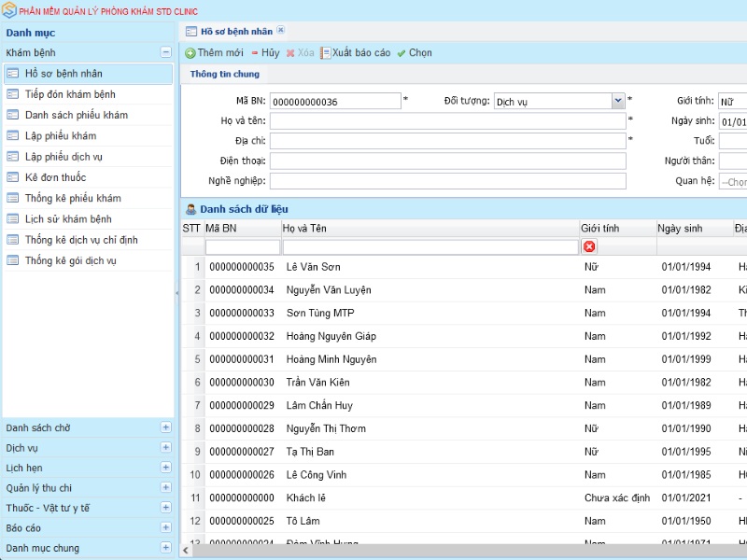Click the Mã BN column filter box

pos(243,247)
